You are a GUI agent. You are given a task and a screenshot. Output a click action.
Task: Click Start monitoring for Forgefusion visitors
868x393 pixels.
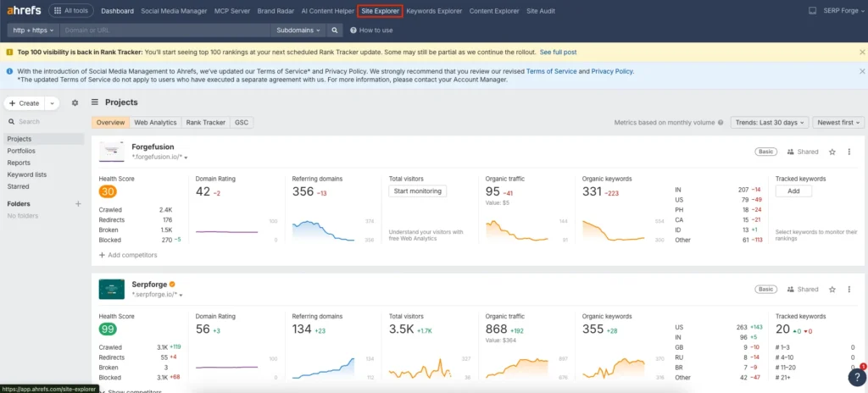tap(418, 191)
